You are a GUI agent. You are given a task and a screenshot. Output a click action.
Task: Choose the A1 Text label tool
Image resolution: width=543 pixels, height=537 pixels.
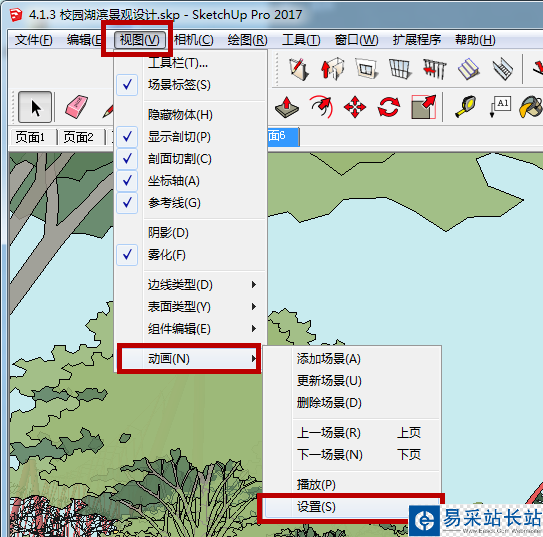(500, 107)
